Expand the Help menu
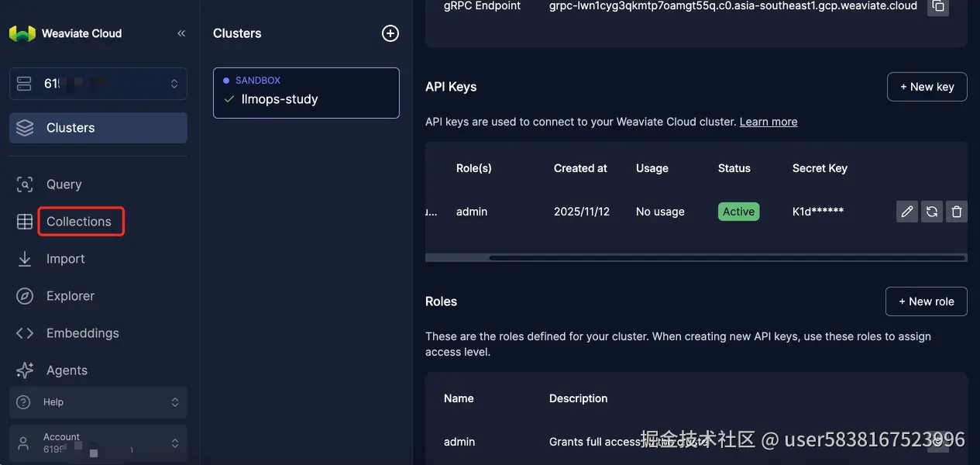The width and height of the screenshot is (980, 465). pyautogui.click(x=98, y=402)
